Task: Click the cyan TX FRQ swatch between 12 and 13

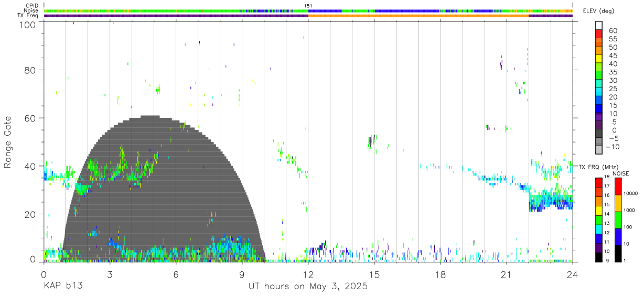Action: (x=598, y=228)
